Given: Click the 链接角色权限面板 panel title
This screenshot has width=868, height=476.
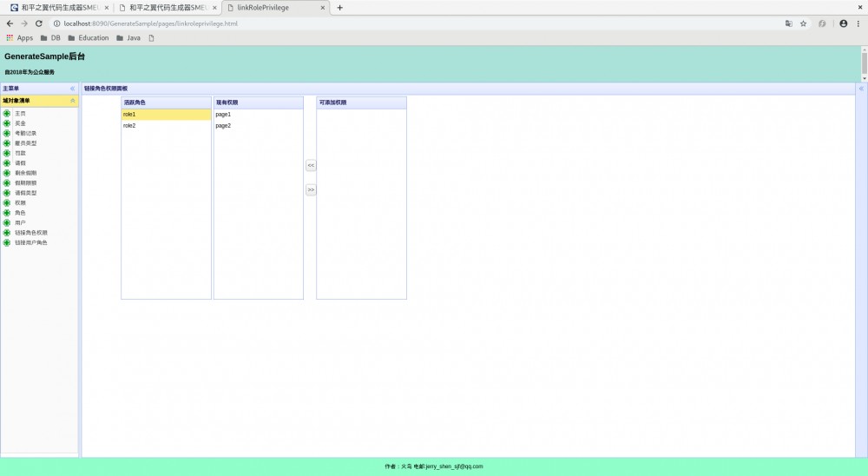Looking at the screenshot, I should tap(106, 89).
